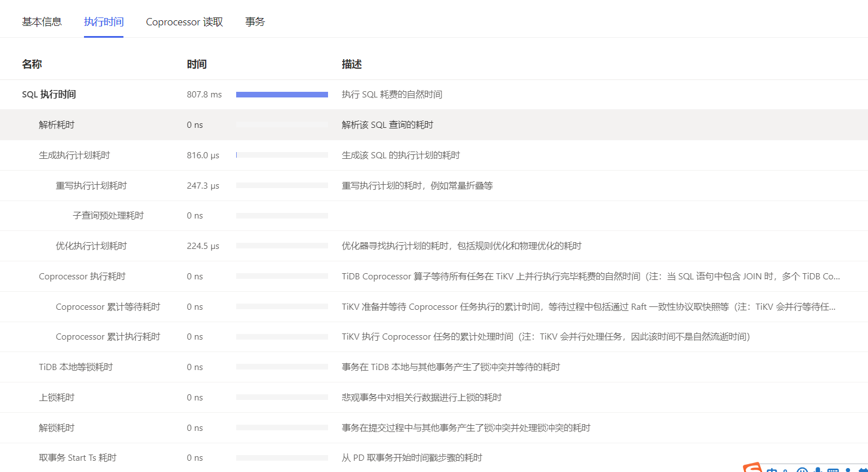Image resolution: width=868 pixels, height=472 pixels.
Task: Click the 描述 column header
Action: coord(352,64)
